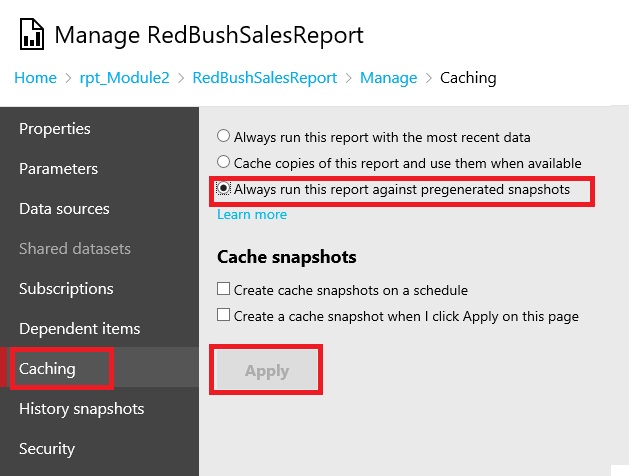Go to Home in the breadcrumb
This screenshot has height=476, width=633.
[35, 77]
